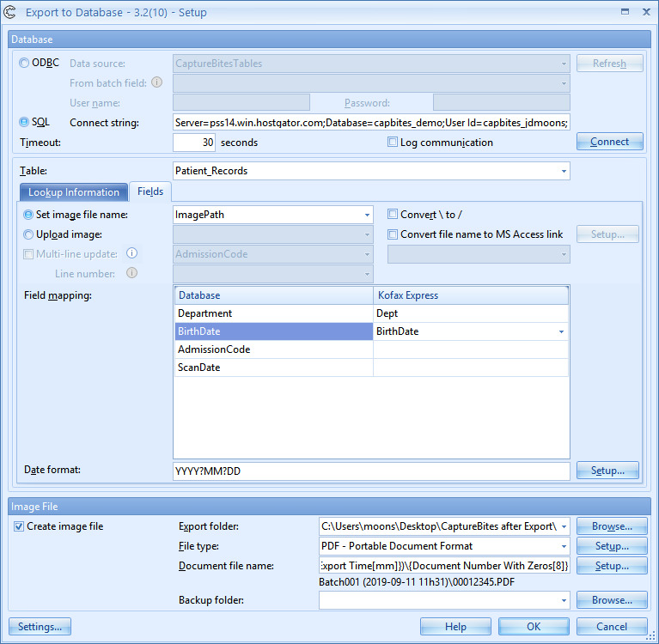
Task: Expand the ImagePath dropdown
Action: [x=367, y=215]
